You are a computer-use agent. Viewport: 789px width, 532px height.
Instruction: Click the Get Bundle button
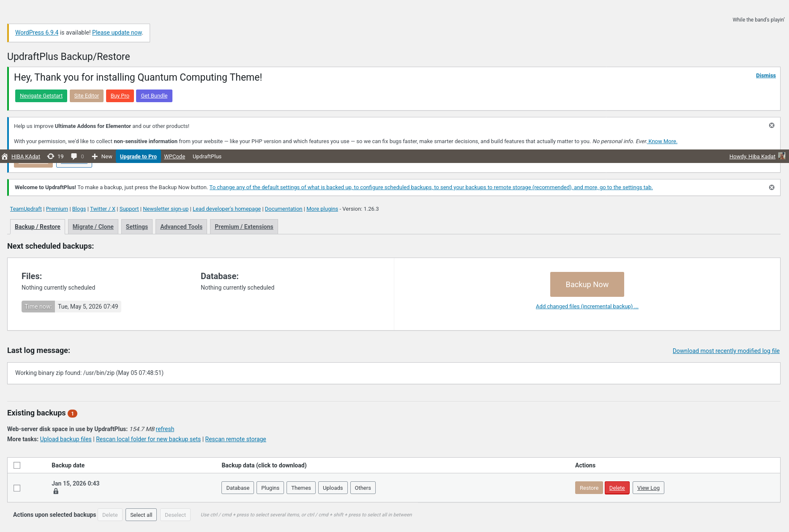pos(154,96)
